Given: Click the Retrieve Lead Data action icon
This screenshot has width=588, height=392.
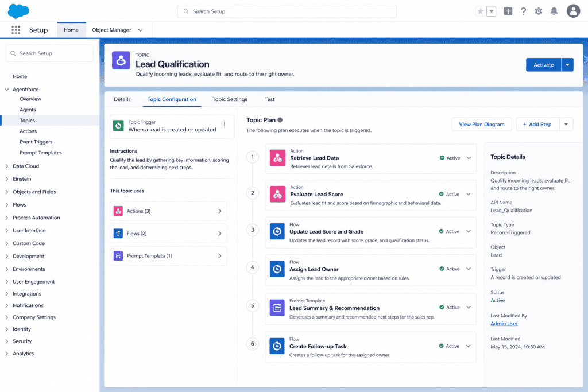Looking at the screenshot, I should [x=277, y=158].
